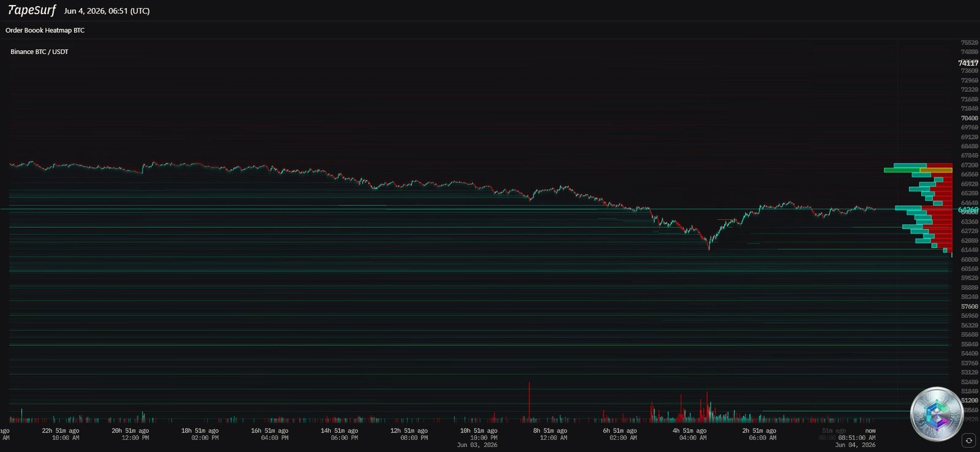The height and width of the screenshot is (452, 980).
Task: Click the tall red volume spike bar
Action: [x=529, y=402]
